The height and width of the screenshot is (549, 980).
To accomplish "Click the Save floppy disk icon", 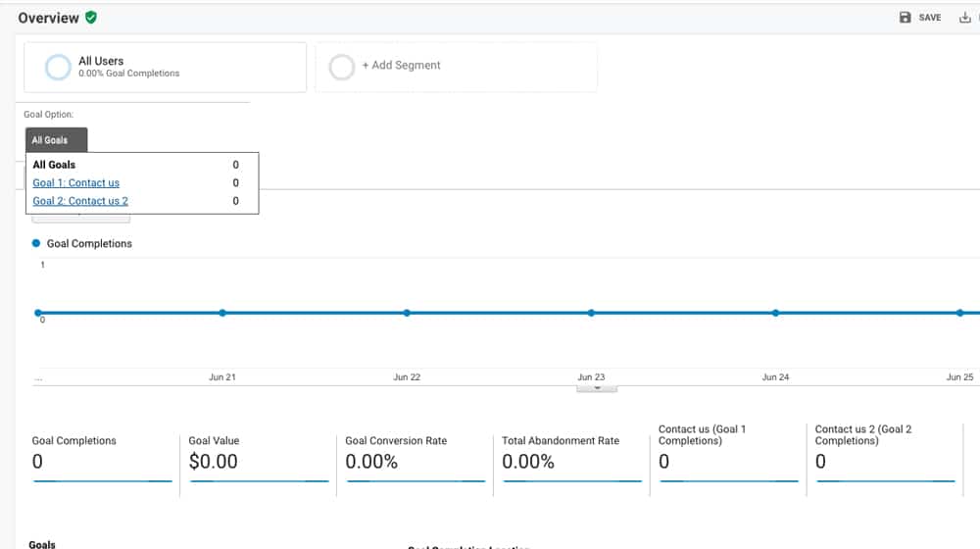I will click(x=905, y=18).
